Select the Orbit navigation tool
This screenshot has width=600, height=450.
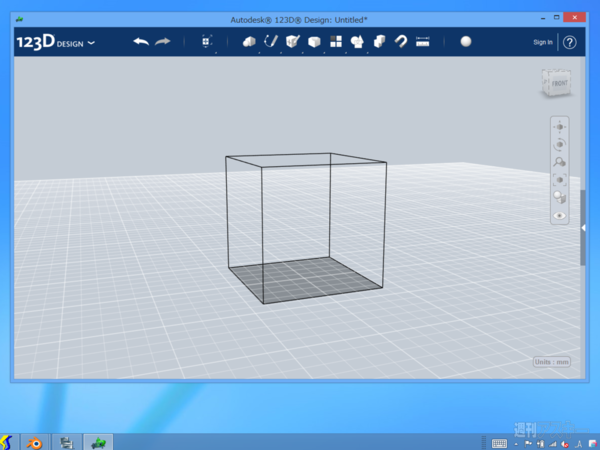click(x=559, y=144)
